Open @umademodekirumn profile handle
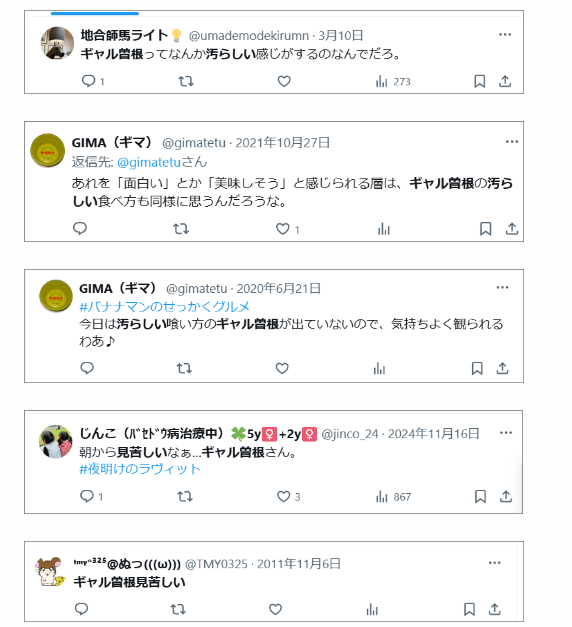Screen dimensions: 572x627 point(249,36)
